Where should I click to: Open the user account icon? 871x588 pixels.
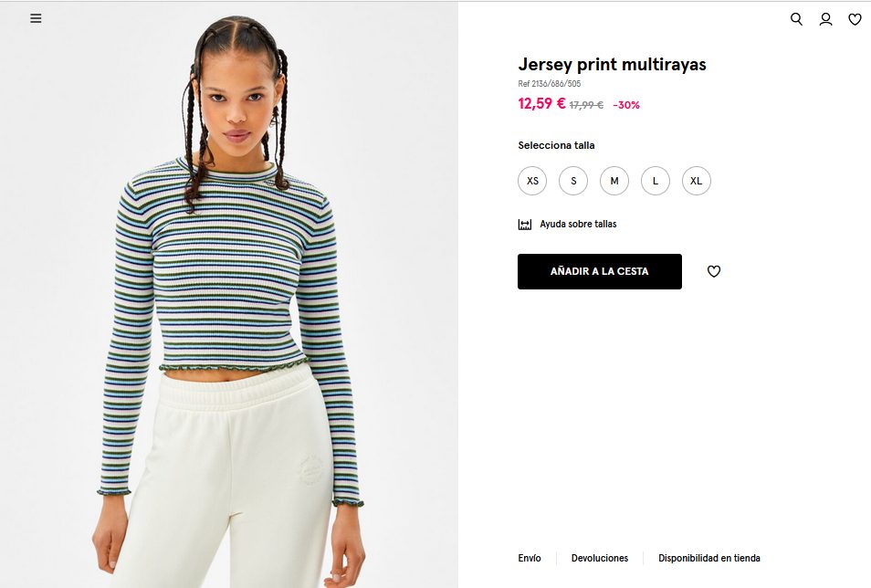pos(826,19)
